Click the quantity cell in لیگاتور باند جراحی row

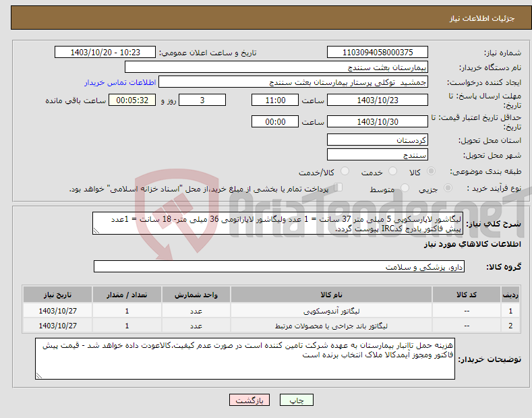(127, 326)
